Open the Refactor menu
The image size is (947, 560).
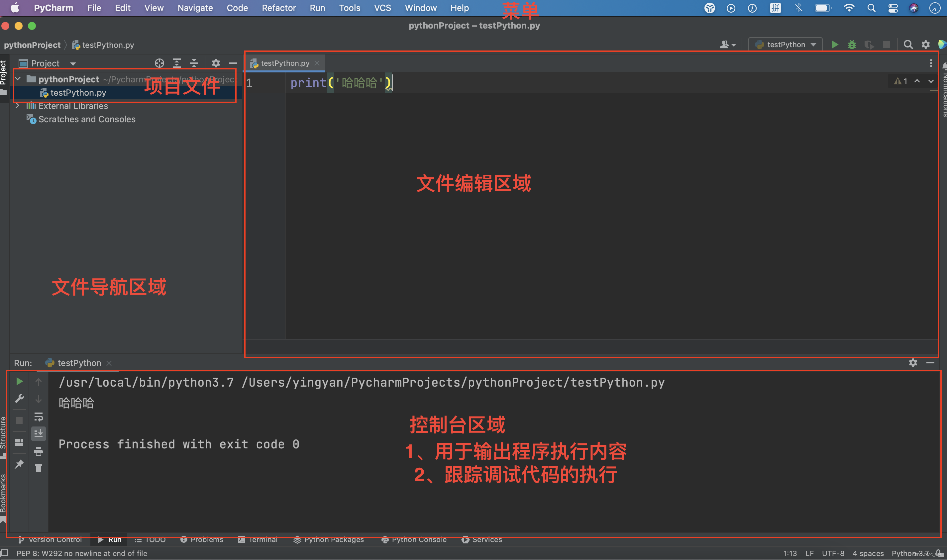click(x=278, y=8)
